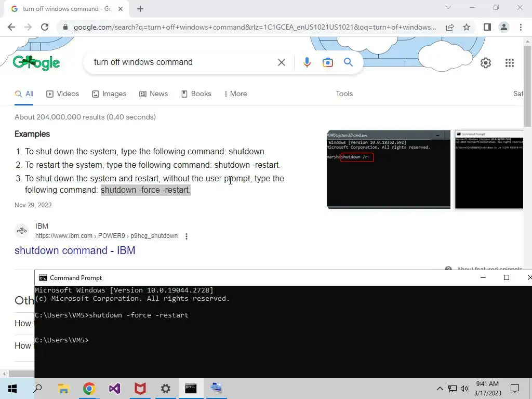Image resolution: width=532 pixels, height=399 pixels.
Task: Minimize the Command Prompt window
Action: [483, 277]
